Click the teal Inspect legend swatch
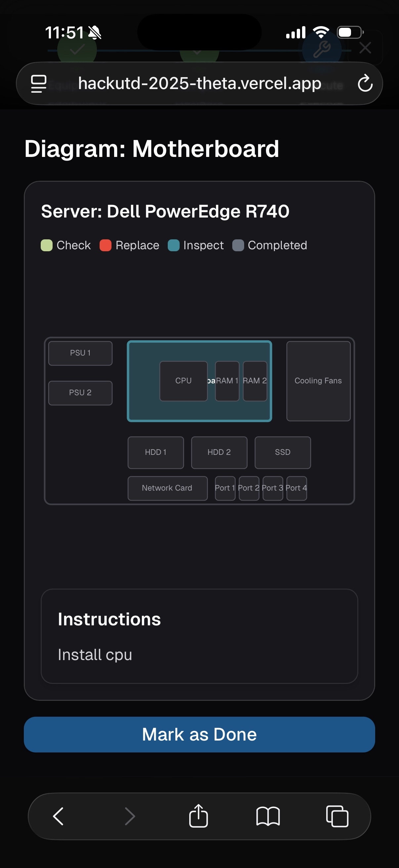This screenshot has width=399, height=868. (174, 245)
